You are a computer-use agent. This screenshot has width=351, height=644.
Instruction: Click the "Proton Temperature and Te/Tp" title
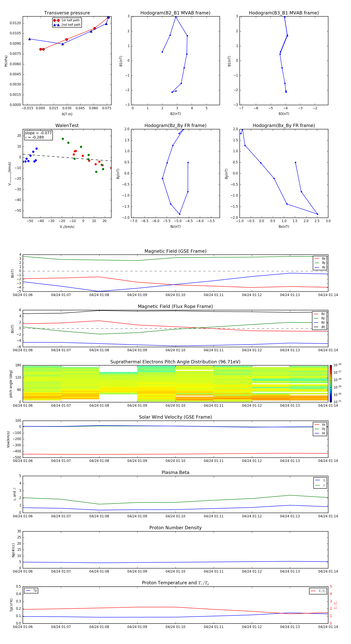[x=175, y=583]
